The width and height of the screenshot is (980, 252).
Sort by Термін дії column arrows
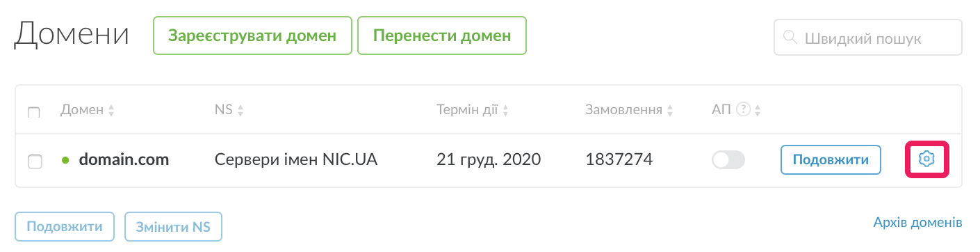click(x=505, y=110)
